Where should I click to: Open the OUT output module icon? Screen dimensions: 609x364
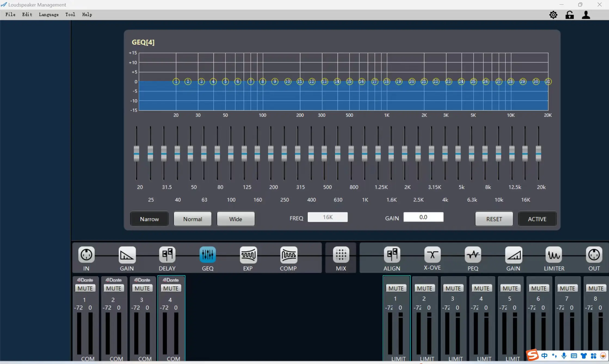(594, 255)
